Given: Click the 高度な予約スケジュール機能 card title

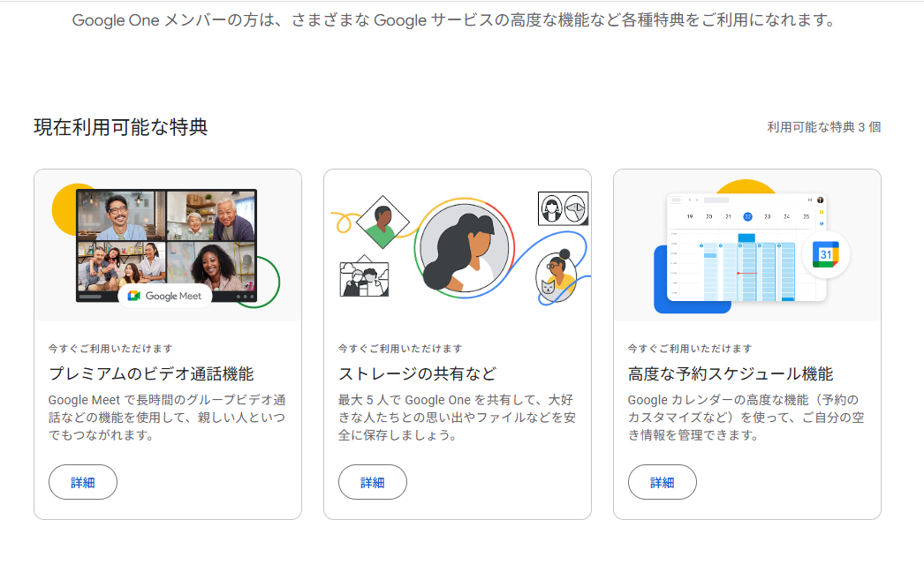Looking at the screenshot, I should (x=731, y=373).
